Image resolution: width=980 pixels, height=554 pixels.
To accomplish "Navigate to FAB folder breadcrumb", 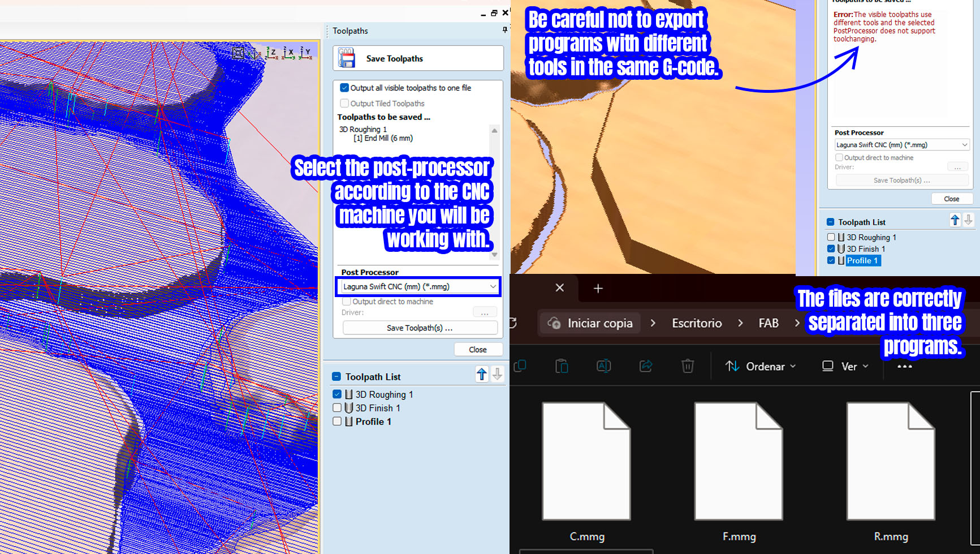I will [769, 323].
